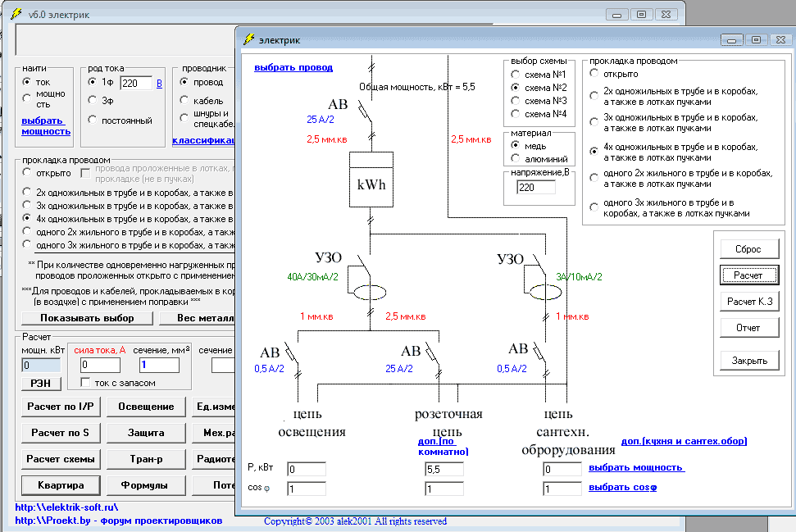The image size is (796, 532).
Task: Click the РЭН button
Action: point(40,383)
